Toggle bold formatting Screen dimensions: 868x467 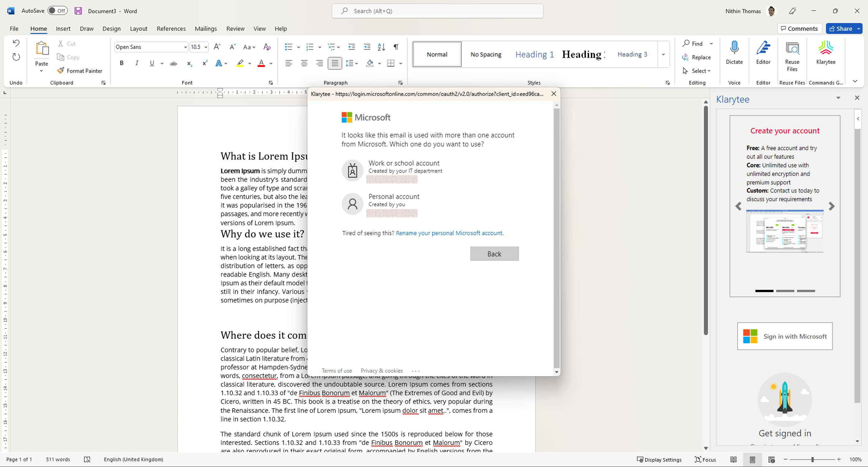click(122, 63)
